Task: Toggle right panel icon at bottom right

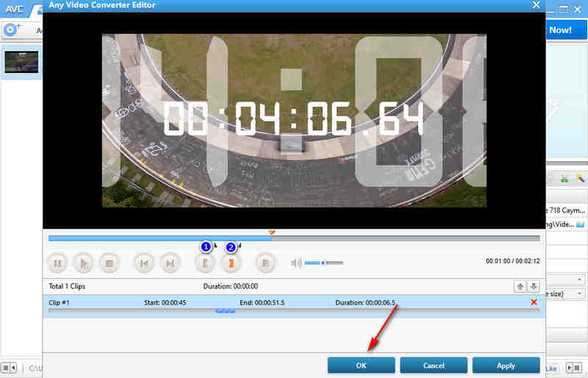Action: pyautogui.click(x=574, y=368)
